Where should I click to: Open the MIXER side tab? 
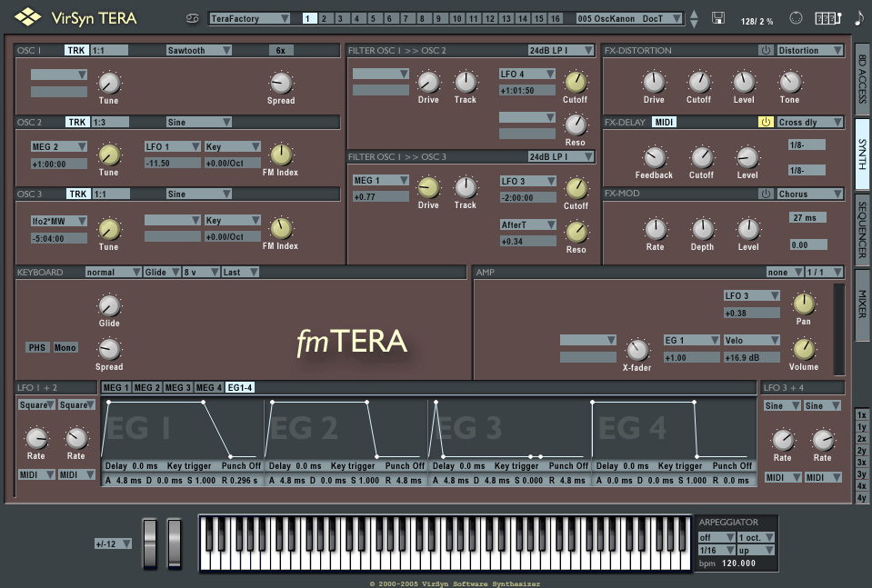pos(862,304)
